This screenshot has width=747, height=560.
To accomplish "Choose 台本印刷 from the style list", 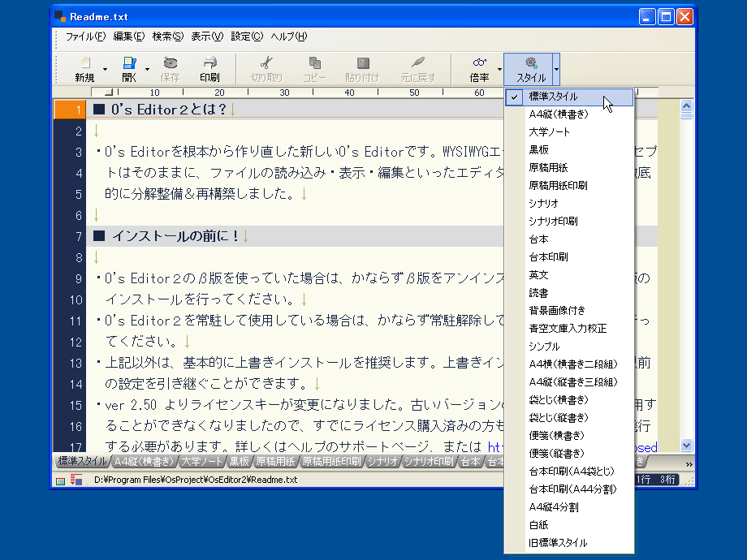I will pyautogui.click(x=569, y=257).
